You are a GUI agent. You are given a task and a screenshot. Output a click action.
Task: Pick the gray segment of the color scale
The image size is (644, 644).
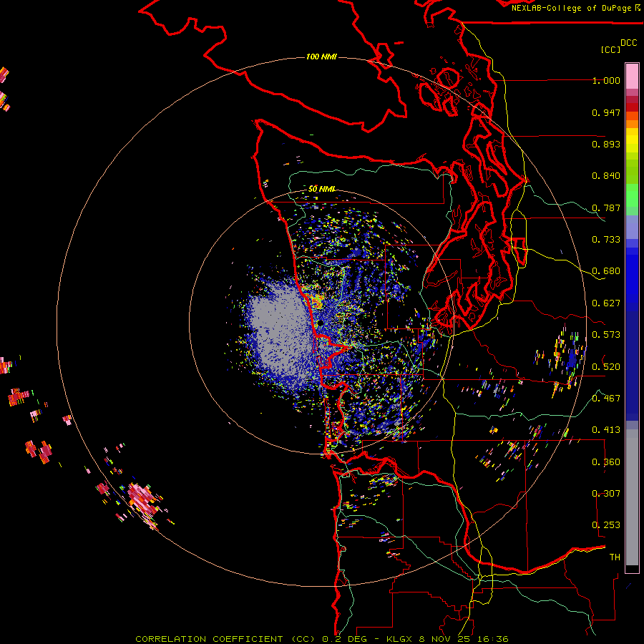(632, 497)
